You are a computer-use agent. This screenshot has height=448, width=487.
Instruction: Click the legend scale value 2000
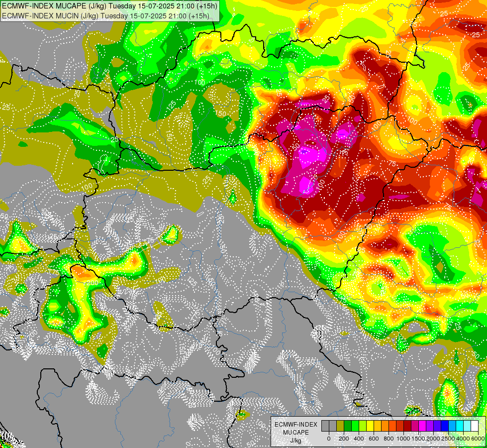[x=433, y=439]
